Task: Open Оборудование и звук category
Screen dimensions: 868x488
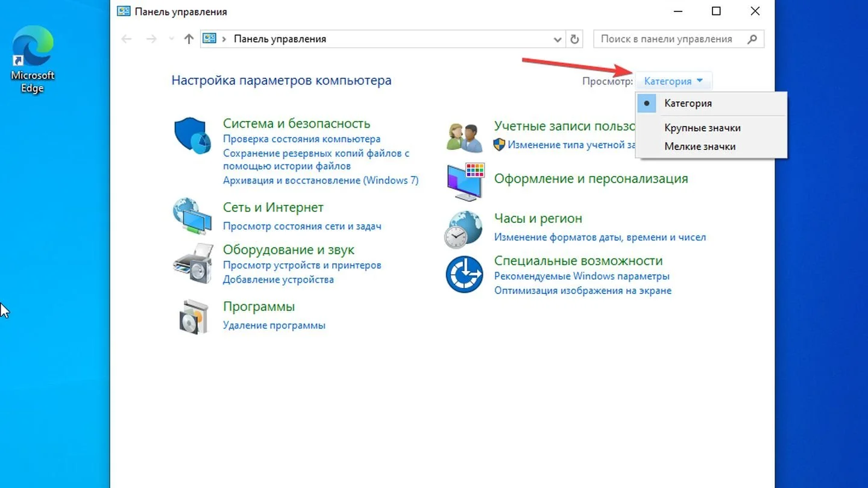Action: (289, 249)
